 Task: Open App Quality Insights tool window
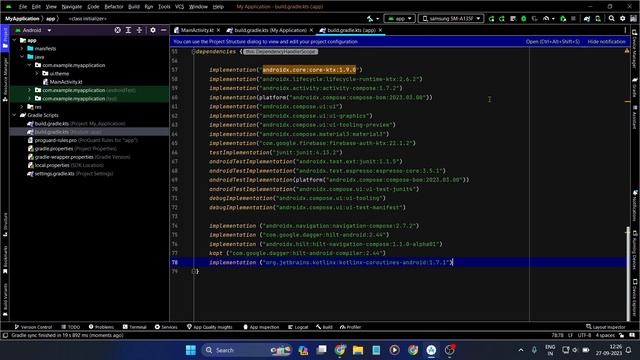[x=209, y=327]
